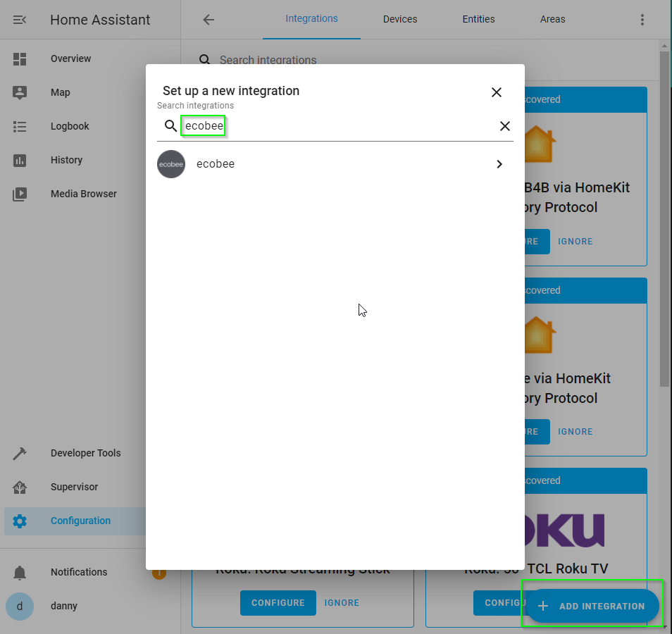Ignore the B4B via HomeKit integration

point(575,242)
